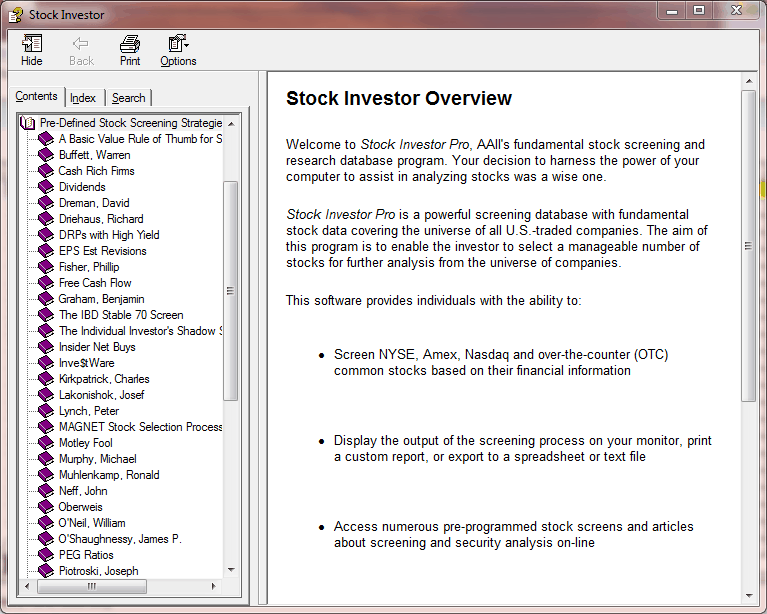Viewport: 767px width, 614px height.
Task: Open the O'Neil, William topic
Action: tap(92, 523)
